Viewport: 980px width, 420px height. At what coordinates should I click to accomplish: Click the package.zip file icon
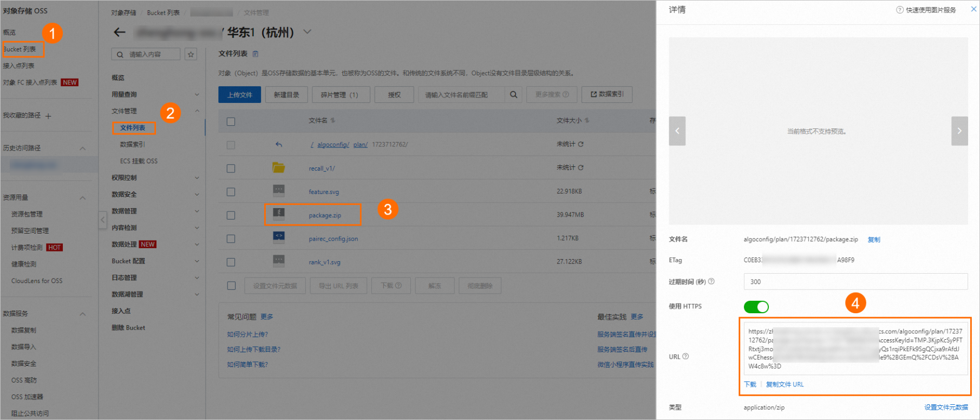pyautogui.click(x=278, y=213)
